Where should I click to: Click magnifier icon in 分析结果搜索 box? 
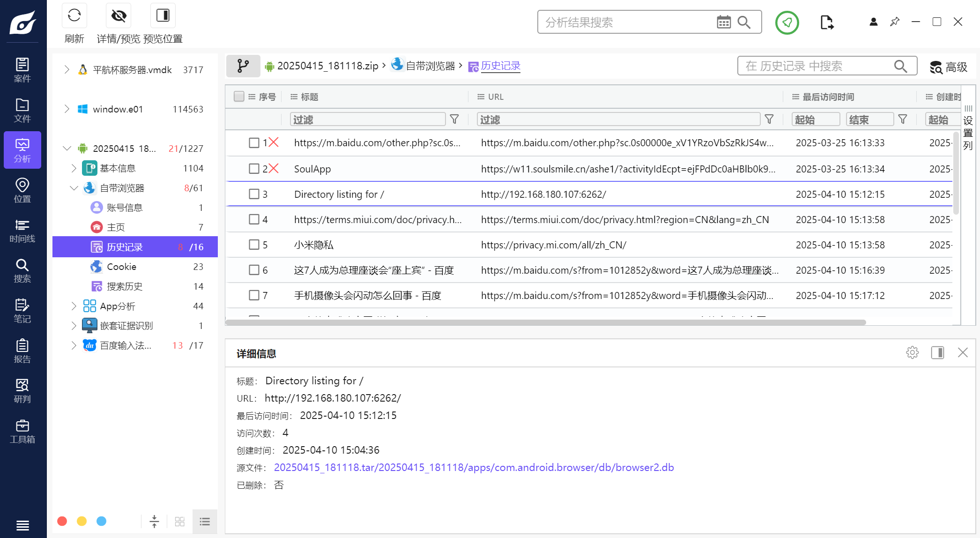click(x=744, y=22)
